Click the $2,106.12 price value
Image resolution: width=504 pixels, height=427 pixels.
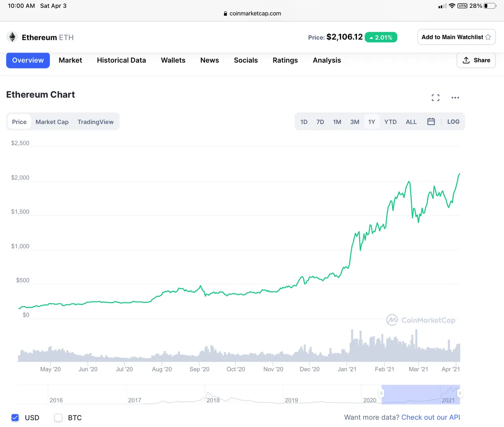345,37
